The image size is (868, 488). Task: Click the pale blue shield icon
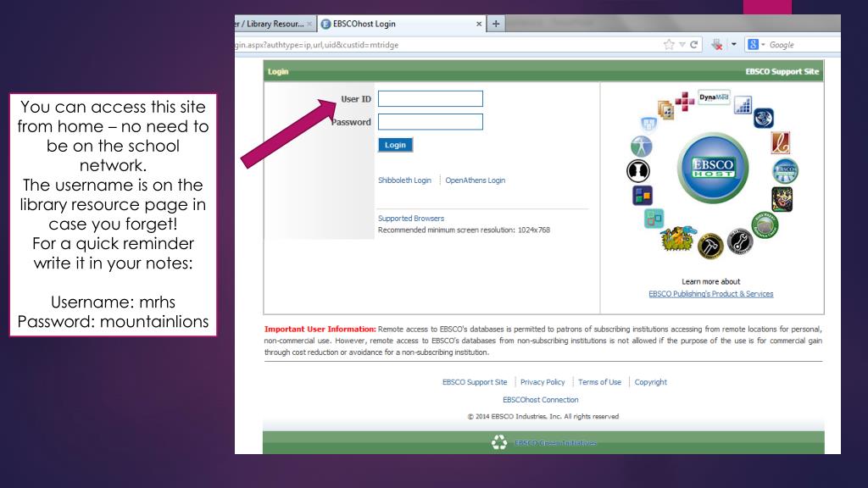(x=648, y=124)
